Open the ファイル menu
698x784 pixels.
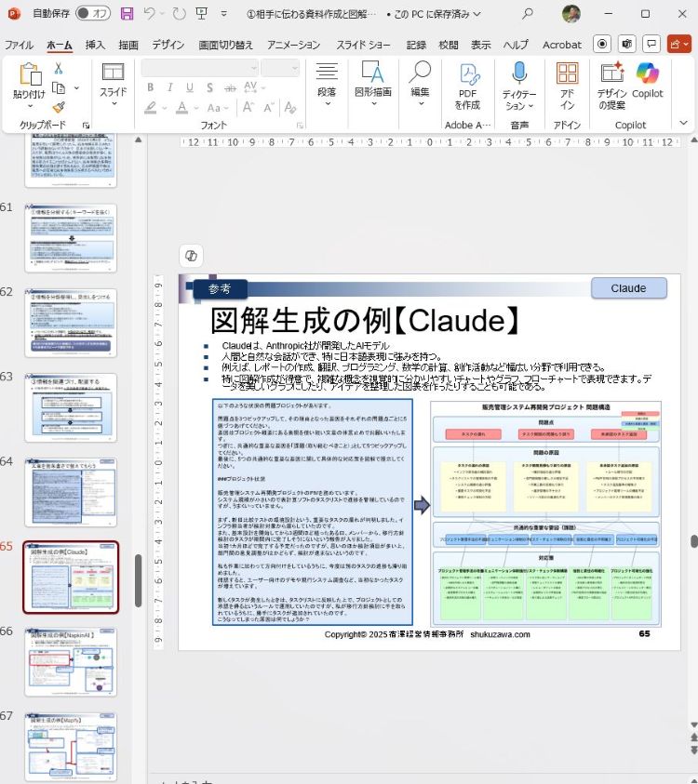19,45
